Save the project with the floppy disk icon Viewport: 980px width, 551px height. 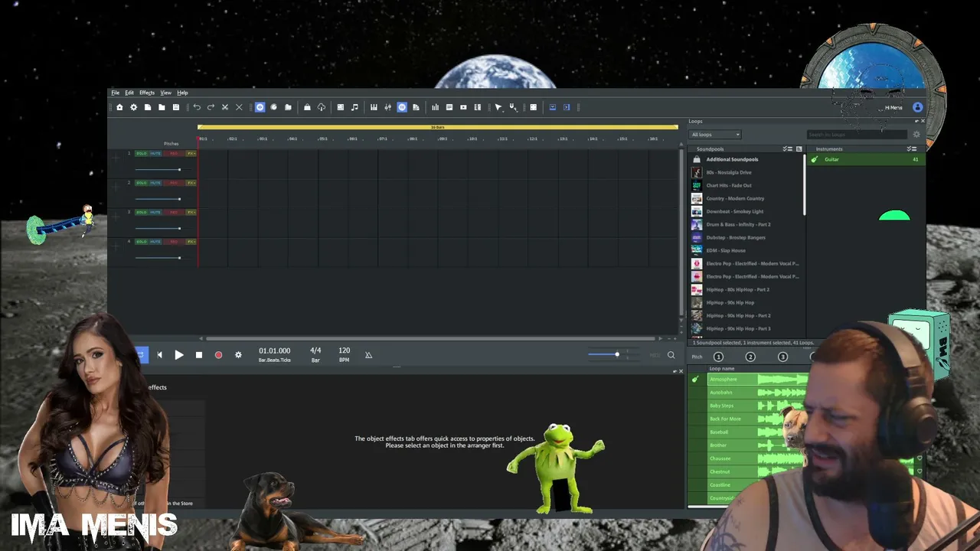click(x=175, y=107)
